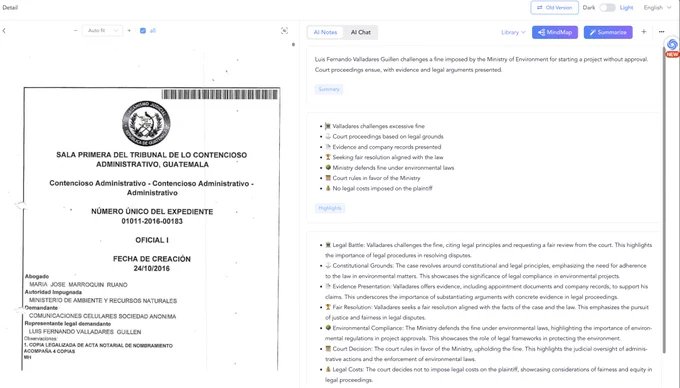Click the expediente number 01011-2016-00183
The height and width of the screenshot is (388, 680).
tap(152, 222)
